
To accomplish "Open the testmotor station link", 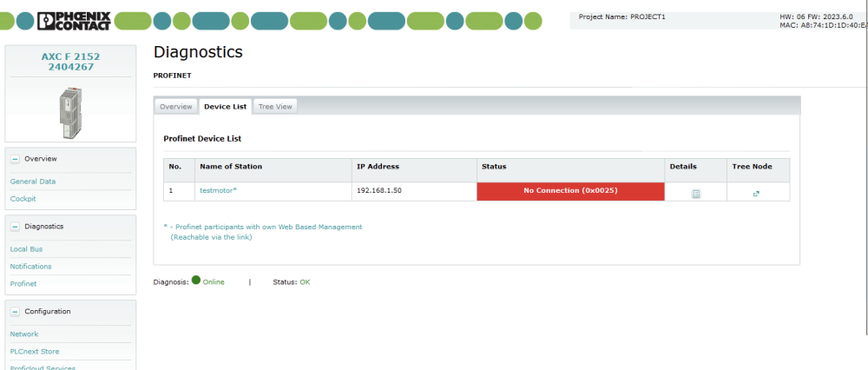I will pyautogui.click(x=218, y=190).
